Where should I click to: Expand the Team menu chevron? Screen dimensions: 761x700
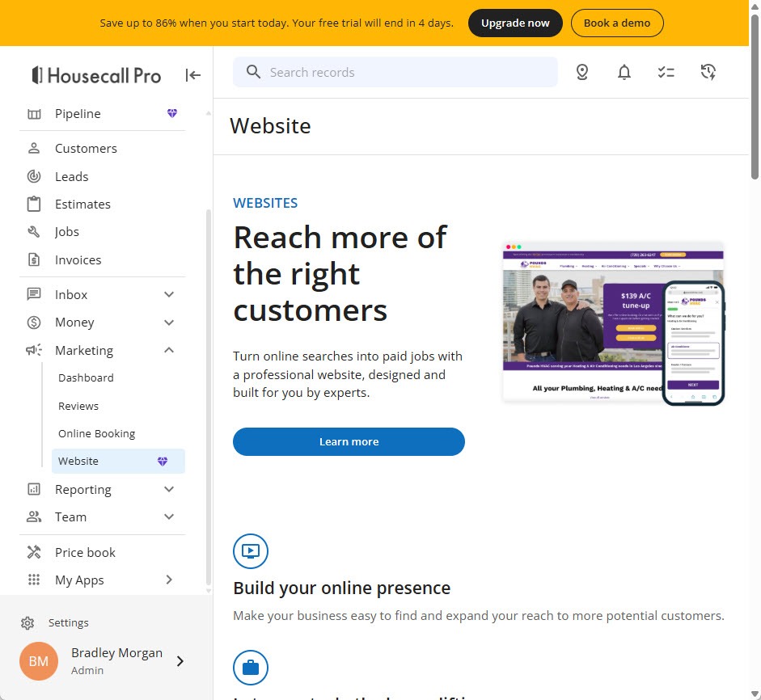[169, 517]
